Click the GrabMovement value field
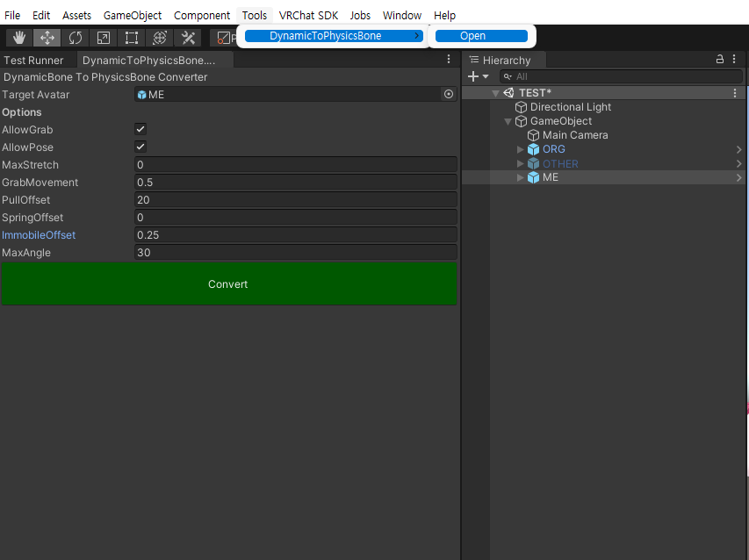 pyautogui.click(x=296, y=183)
